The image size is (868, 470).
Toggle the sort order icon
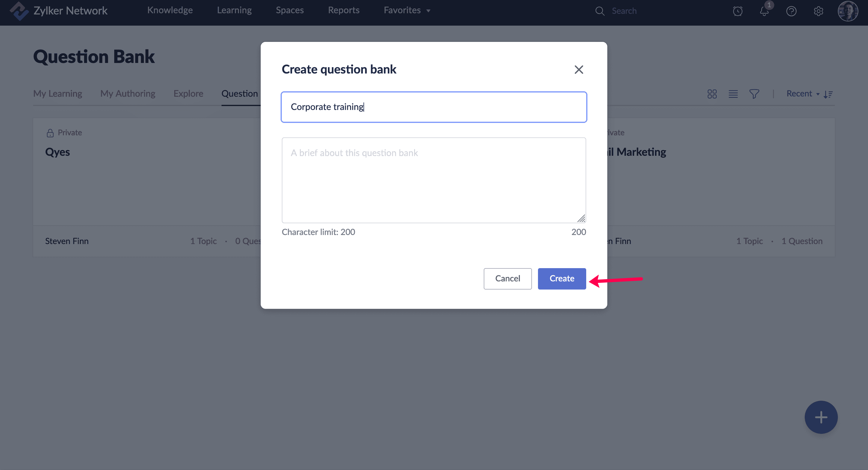(x=828, y=94)
